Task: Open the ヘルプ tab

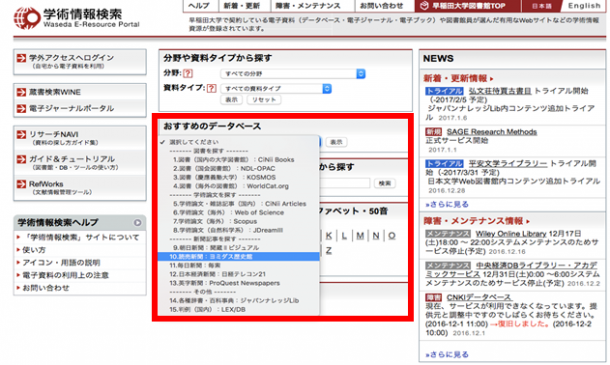Action: click(199, 5)
